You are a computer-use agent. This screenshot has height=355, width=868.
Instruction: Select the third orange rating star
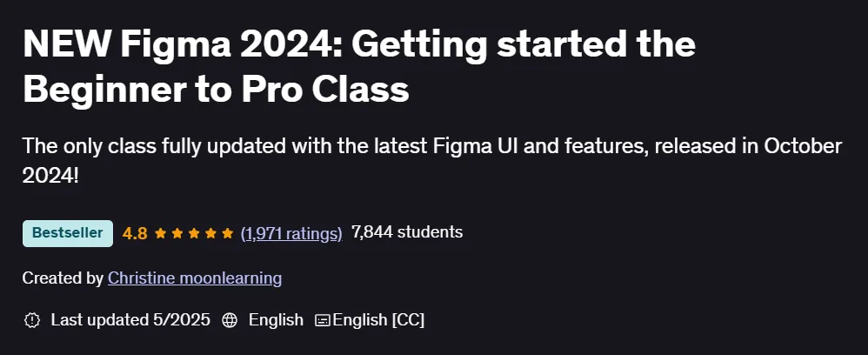[194, 233]
